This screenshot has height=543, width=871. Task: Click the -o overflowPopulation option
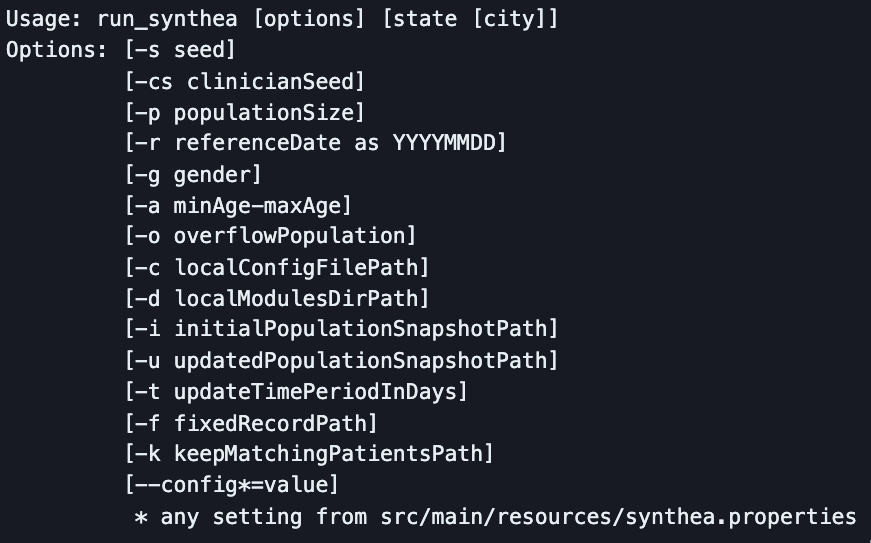point(270,236)
